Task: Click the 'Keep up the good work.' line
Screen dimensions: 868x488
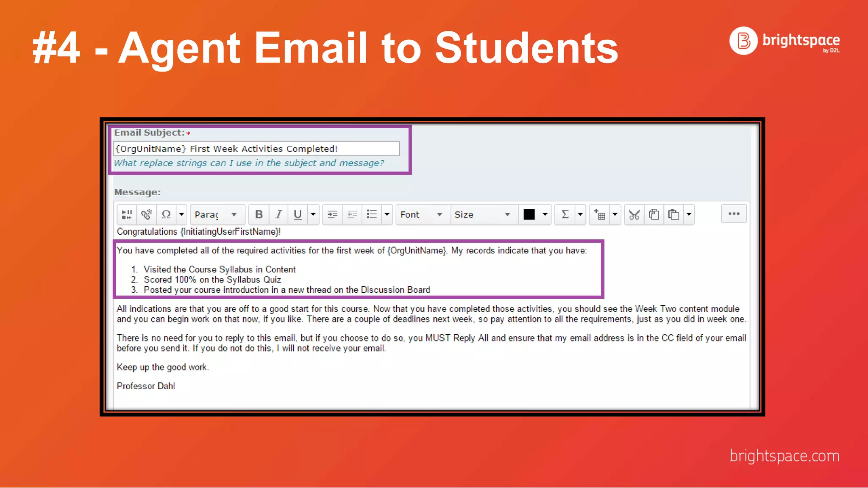Action: (163, 367)
